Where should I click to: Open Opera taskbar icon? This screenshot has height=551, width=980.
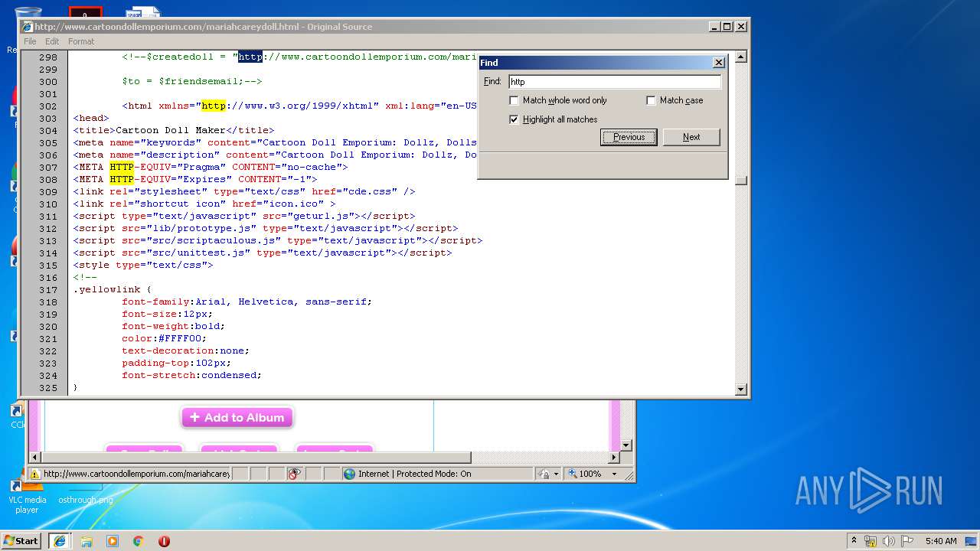click(x=164, y=541)
